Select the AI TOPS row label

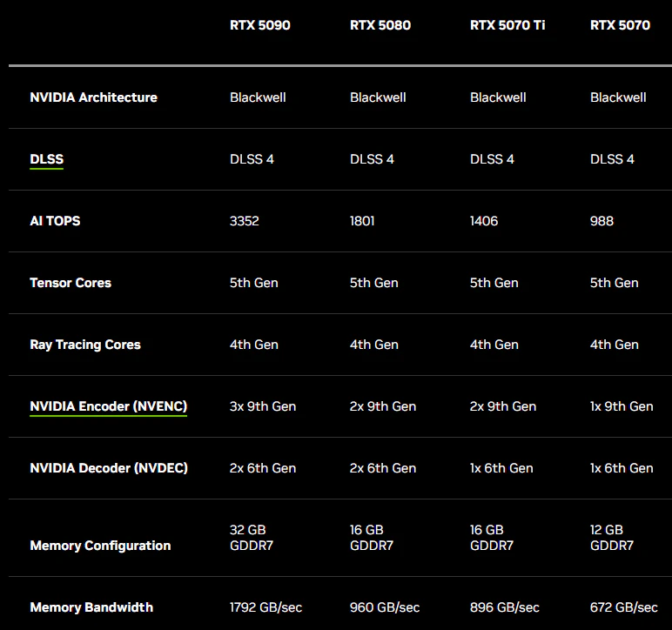pos(55,221)
